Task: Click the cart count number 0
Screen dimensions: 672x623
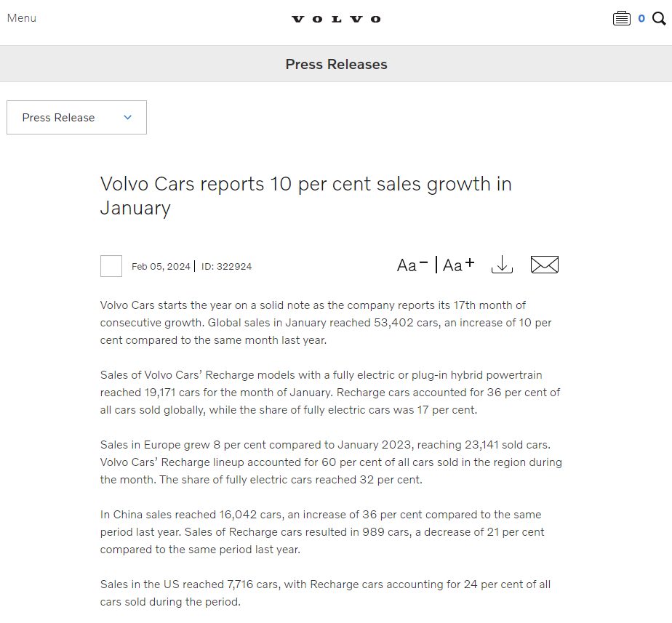Action: point(641,18)
